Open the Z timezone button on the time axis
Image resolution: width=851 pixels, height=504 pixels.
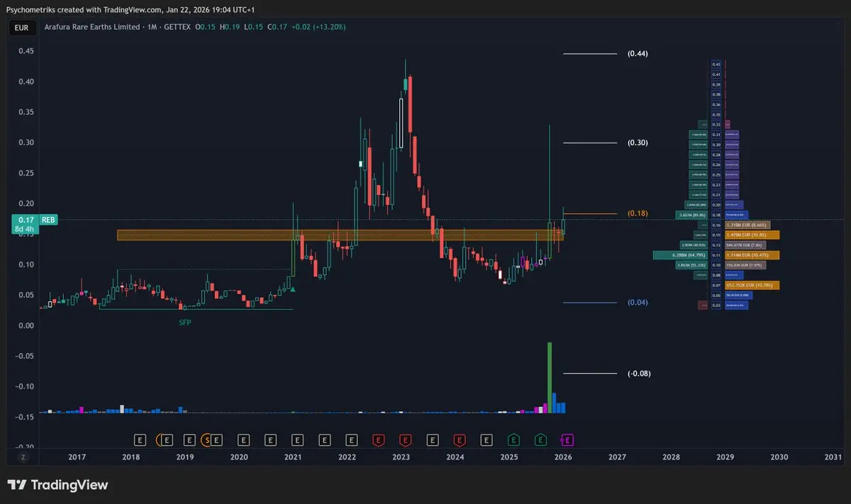pyautogui.click(x=23, y=458)
